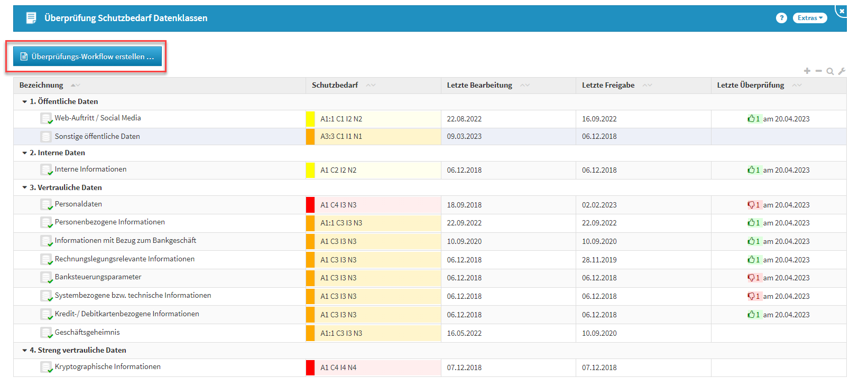Click the document icon next to Kryptographische Informationen

(x=46, y=367)
